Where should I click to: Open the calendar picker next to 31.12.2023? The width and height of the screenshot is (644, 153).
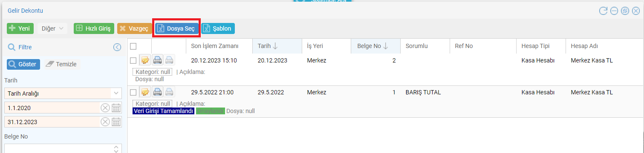[x=116, y=122]
